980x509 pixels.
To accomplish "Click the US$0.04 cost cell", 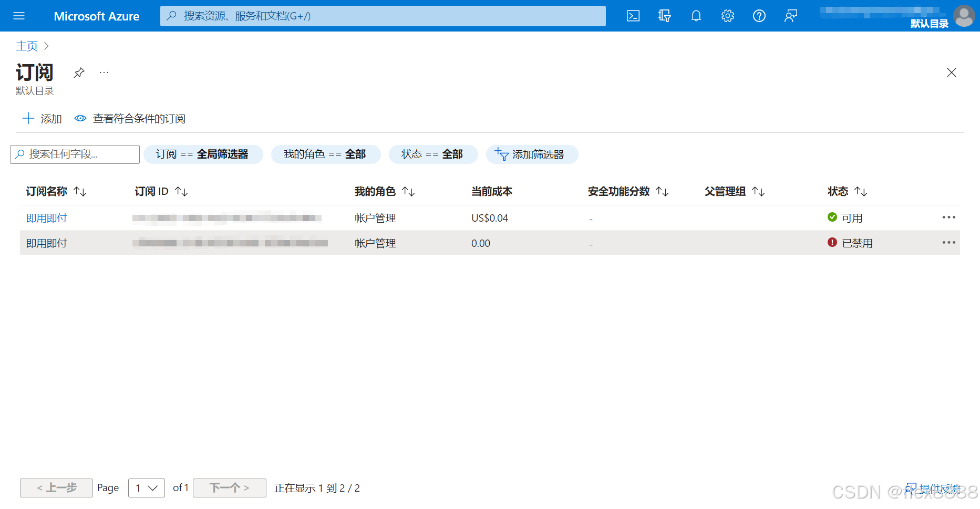I will coord(490,218).
